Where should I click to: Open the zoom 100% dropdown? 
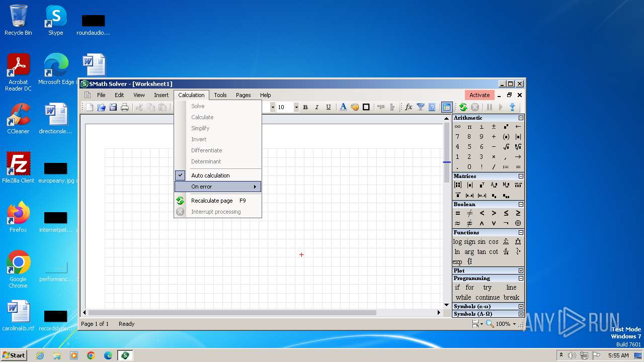click(514, 324)
